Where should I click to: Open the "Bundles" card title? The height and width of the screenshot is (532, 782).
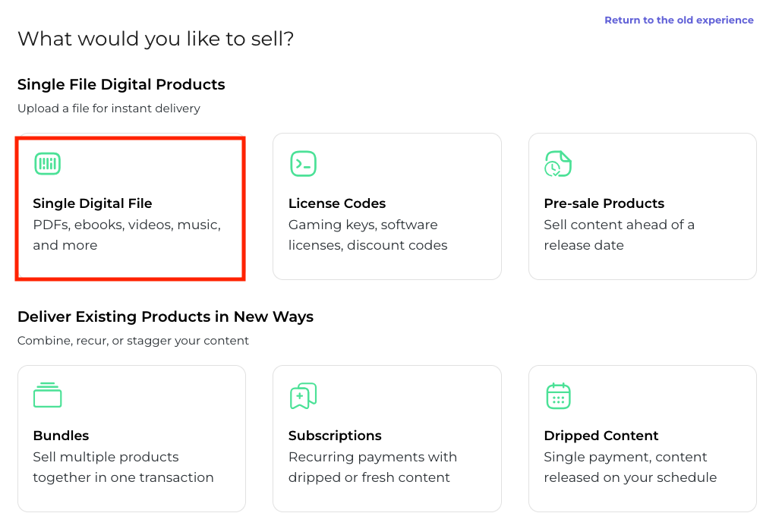coord(61,436)
